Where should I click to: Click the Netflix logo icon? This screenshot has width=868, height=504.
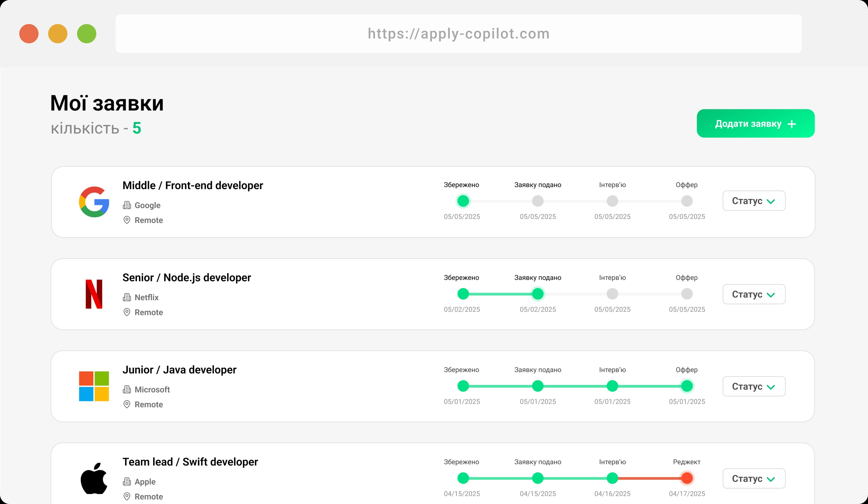(94, 294)
